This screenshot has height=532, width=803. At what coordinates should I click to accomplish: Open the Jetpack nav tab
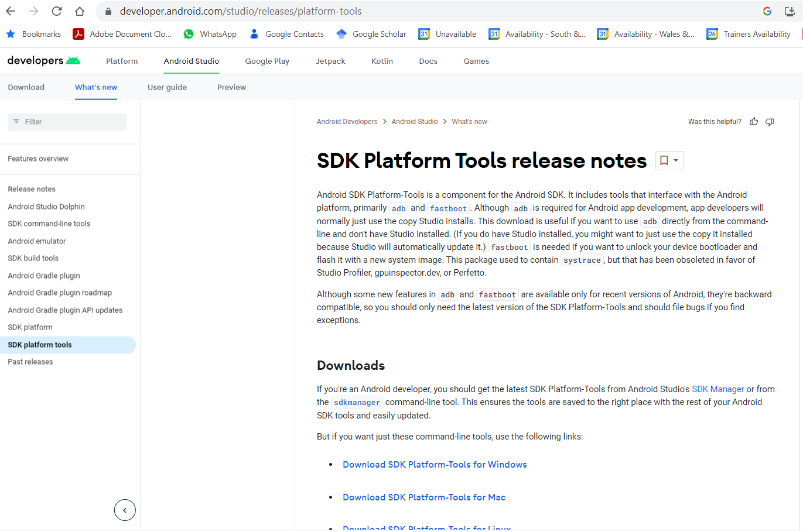point(330,61)
